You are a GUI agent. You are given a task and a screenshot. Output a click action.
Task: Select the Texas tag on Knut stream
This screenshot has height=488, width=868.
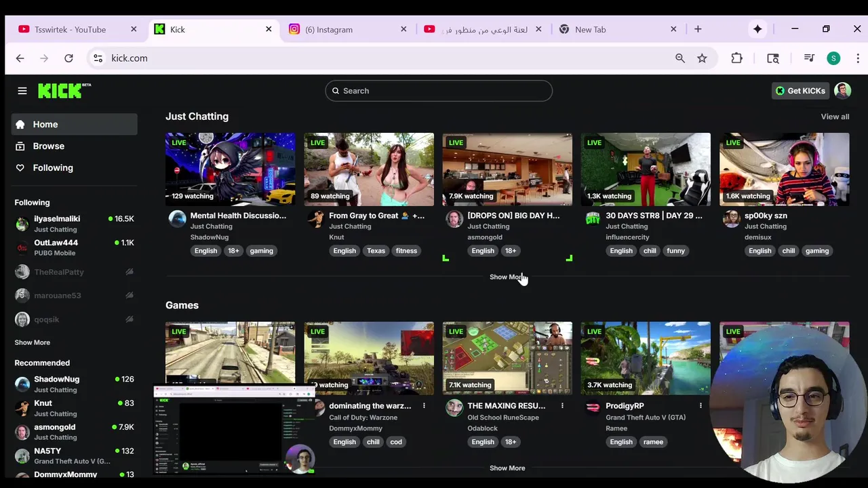[x=376, y=251]
